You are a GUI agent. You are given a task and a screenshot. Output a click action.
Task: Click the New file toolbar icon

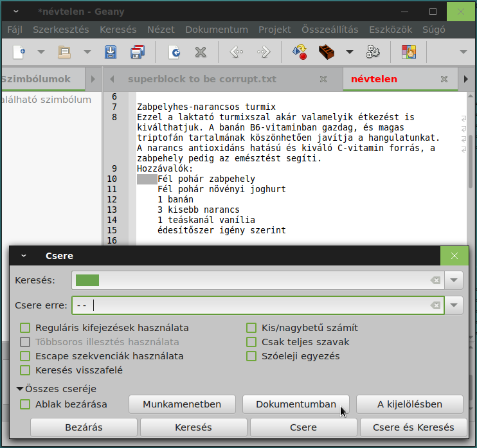(19, 52)
